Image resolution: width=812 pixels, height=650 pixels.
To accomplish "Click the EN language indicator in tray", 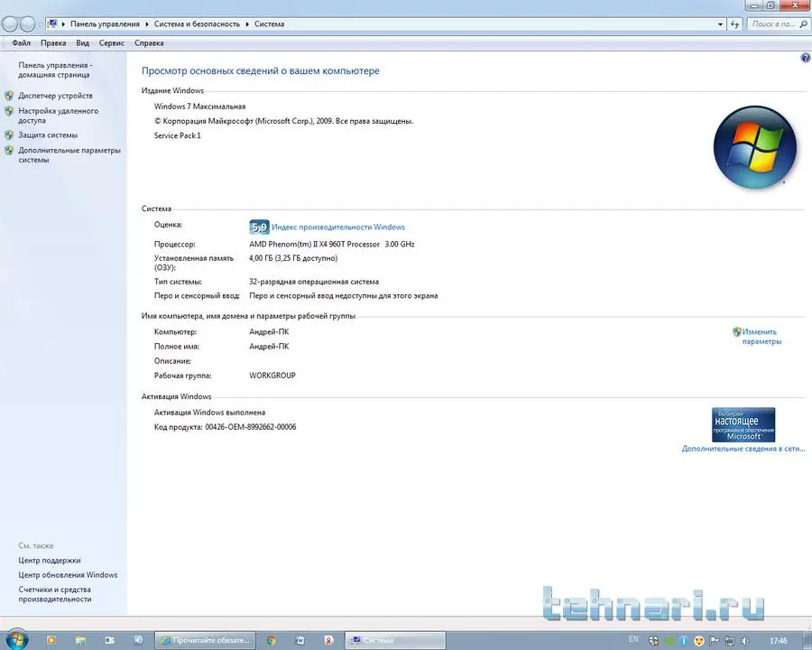I will (x=633, y=639).
